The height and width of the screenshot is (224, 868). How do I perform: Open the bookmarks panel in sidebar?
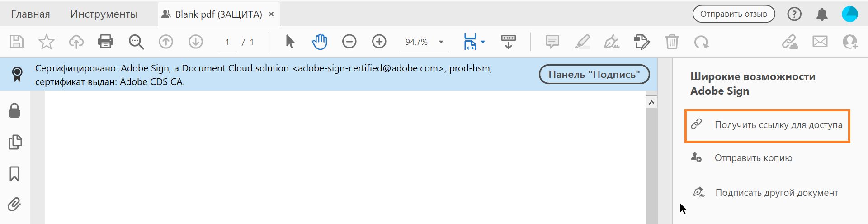[14, 173]
